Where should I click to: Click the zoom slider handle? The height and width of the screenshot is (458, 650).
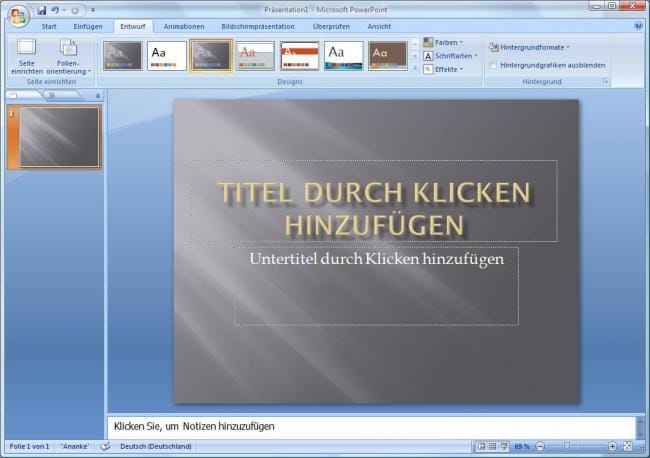567,446
